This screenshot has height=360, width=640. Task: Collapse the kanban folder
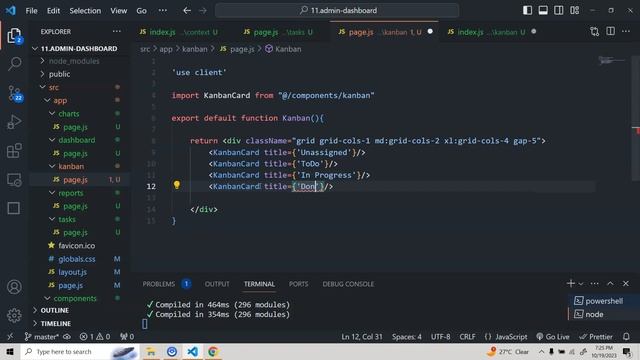tap(71, 167)
